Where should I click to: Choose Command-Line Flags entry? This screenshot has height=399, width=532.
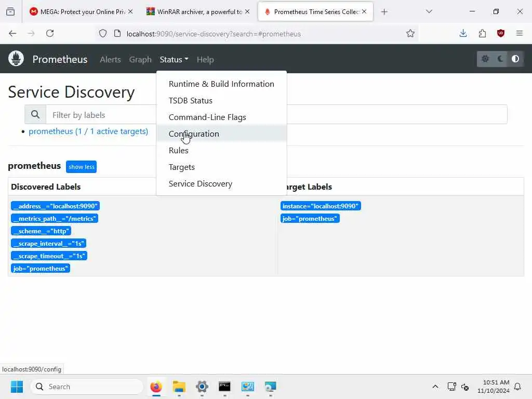tap(221, 117)
